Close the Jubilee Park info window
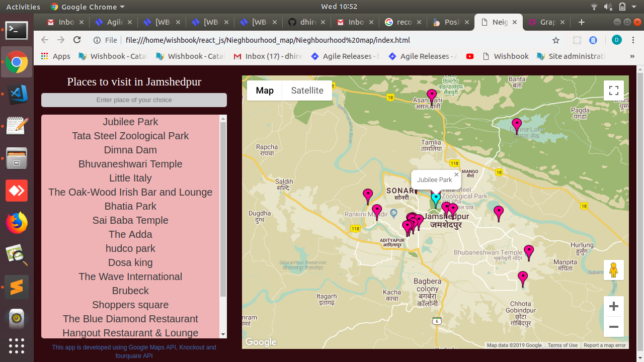Image resolution: width=644 pixels, height=362 pixels. tap(456, 174)
